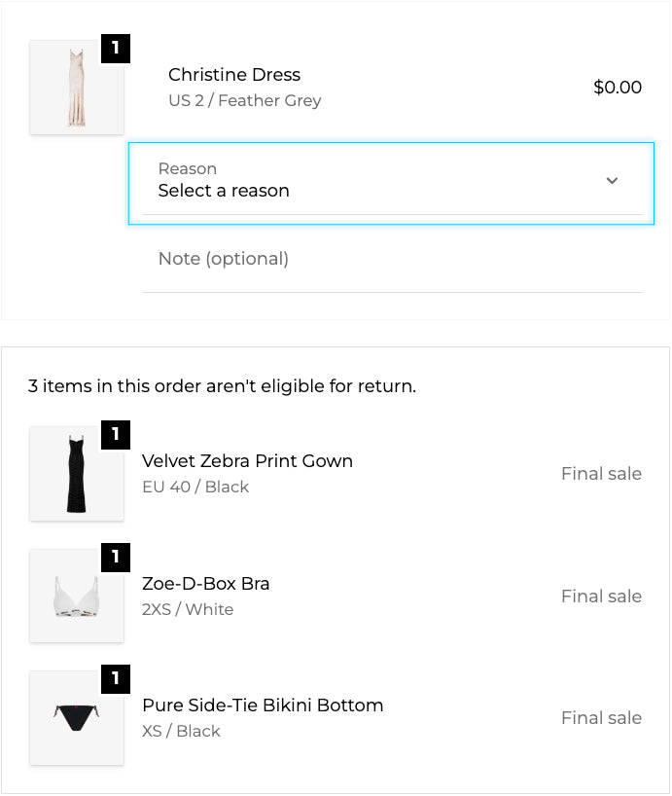Select the Velvet Zebra Print Gown title
Viewport: 672px width, 796px height.
247,461
